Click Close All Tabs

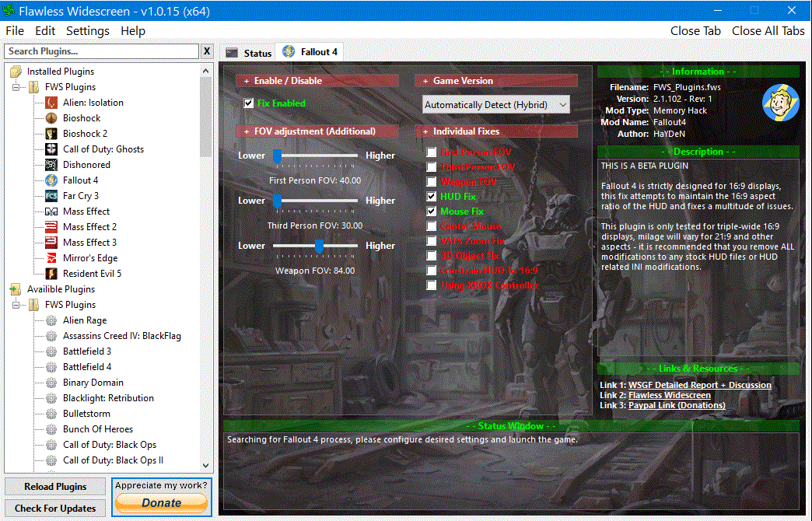[768, 31]
